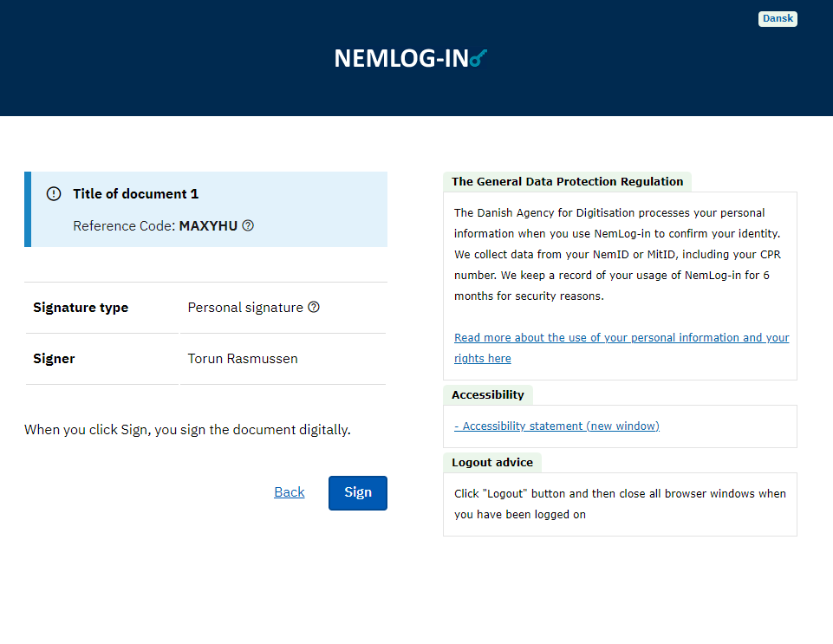Click the MAXYHU reference code text
The width and height of the screenshot is (833, 644).
pos(208,226)
